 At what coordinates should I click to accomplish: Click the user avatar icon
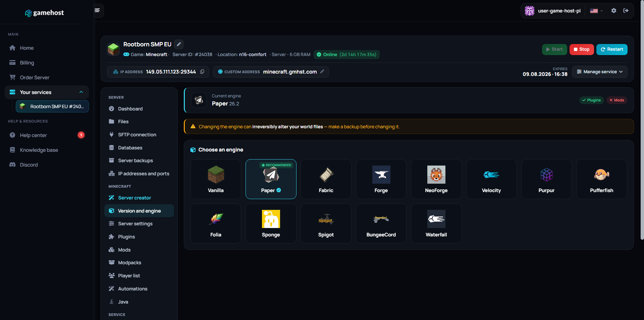pyautogui.click(x=530, y=11)
